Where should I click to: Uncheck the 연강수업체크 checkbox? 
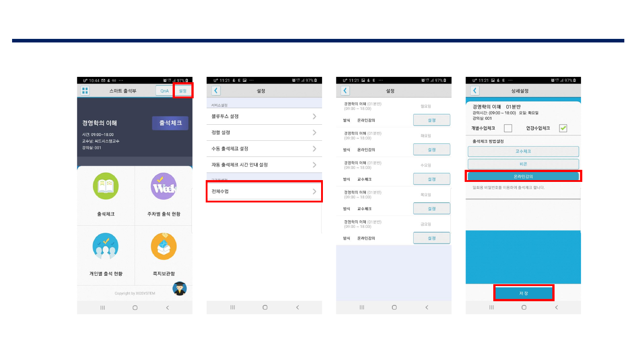pyautogui.click(x=563, y=128)
